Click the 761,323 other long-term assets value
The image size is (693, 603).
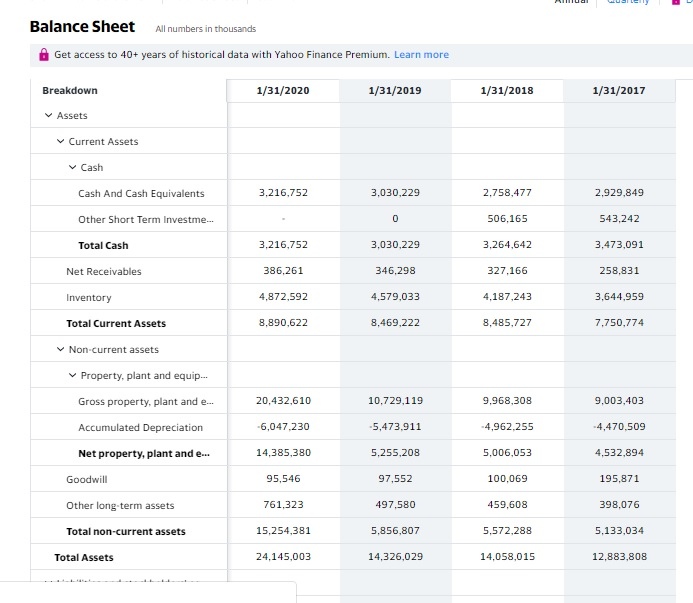[283, 505]
